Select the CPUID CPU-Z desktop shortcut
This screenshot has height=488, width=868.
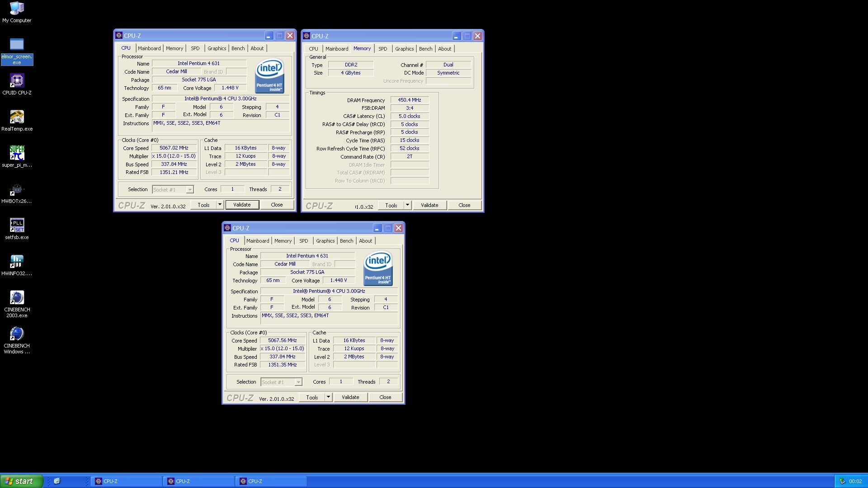point(17,84)
